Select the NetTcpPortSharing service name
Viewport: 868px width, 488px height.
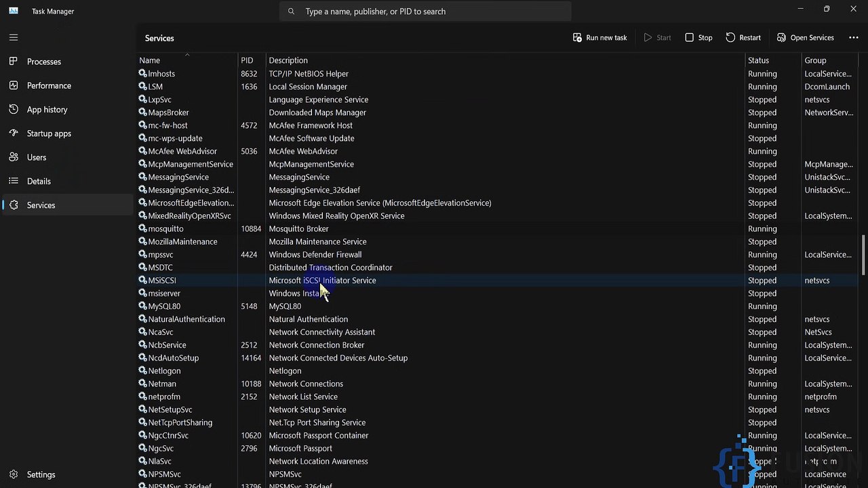pos(180,422)
